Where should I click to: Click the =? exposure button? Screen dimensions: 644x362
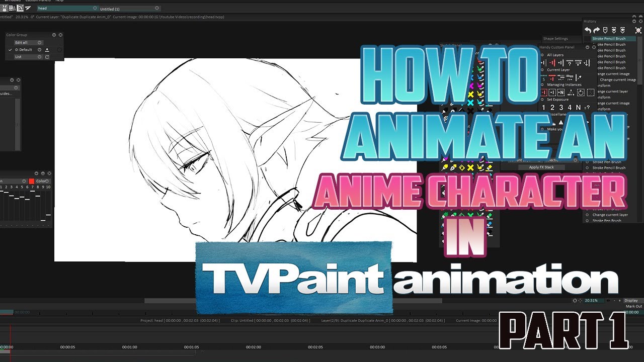tap(587, 108)
